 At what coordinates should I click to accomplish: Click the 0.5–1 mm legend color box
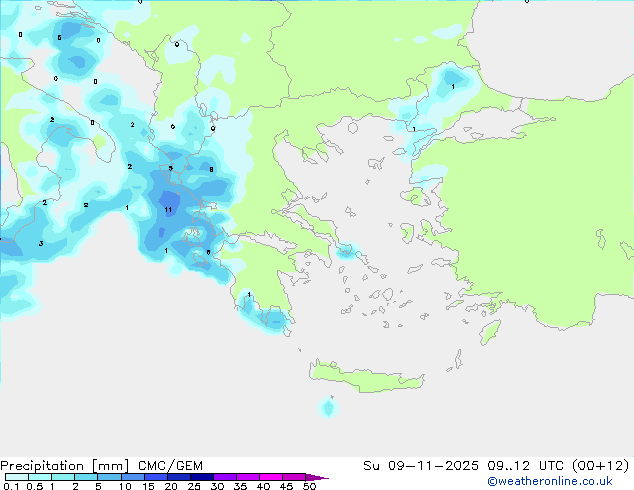[x=40, y=477]
